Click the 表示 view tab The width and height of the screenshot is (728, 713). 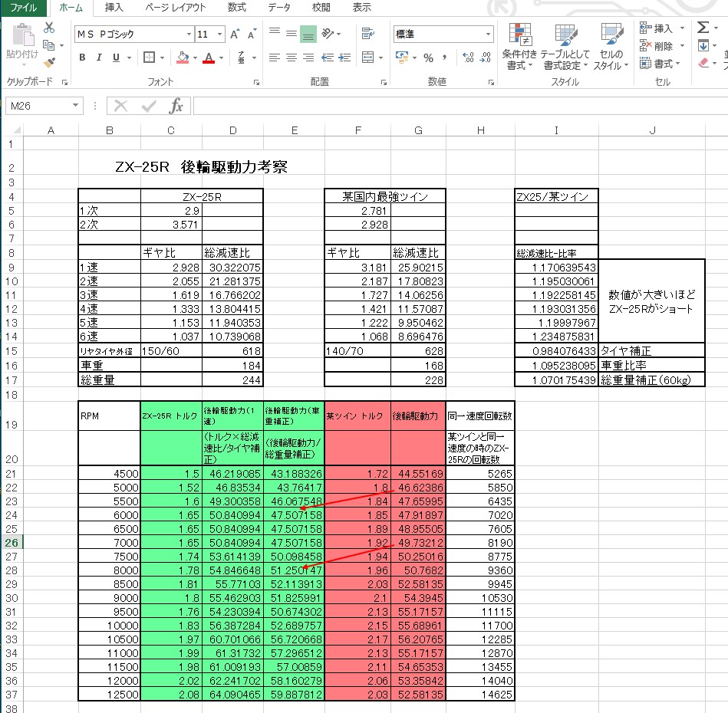pos(361,8)
